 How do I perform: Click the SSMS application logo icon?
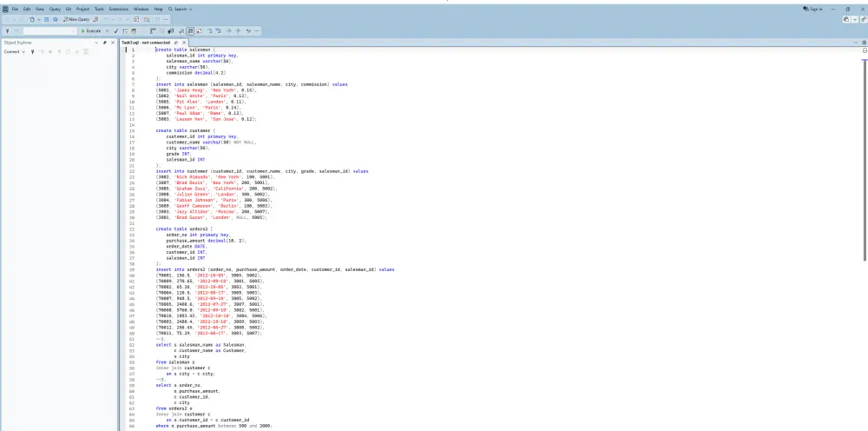tap(5, 10)
